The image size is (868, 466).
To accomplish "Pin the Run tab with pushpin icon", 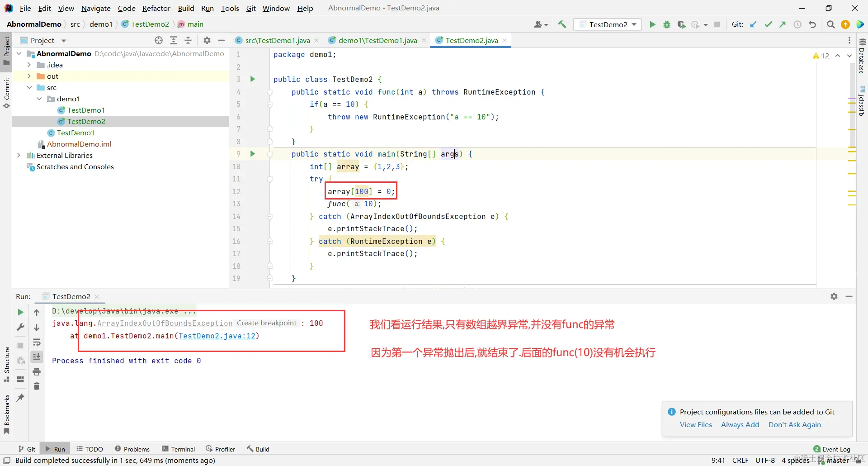I will (20, 398).
